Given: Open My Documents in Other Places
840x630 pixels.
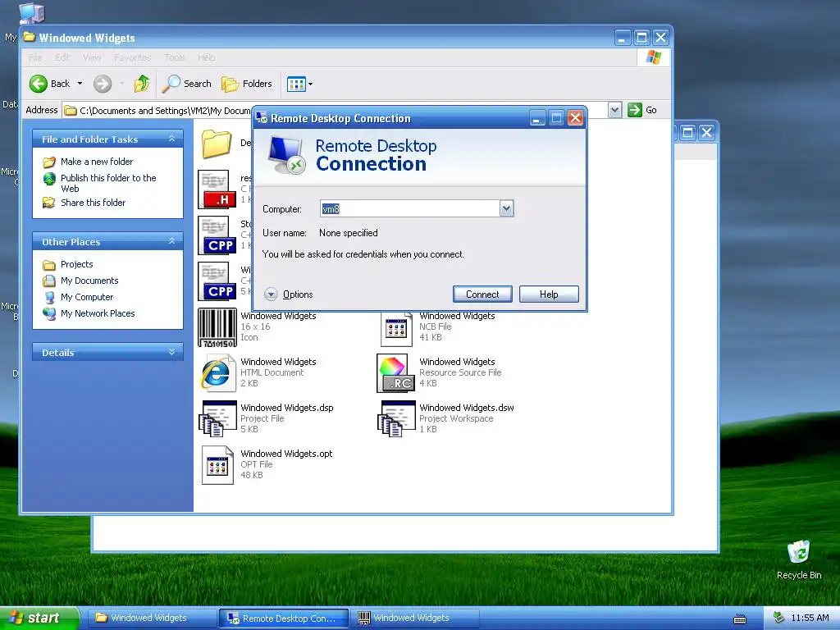Looking at the screenshot, I should (89, 281).
